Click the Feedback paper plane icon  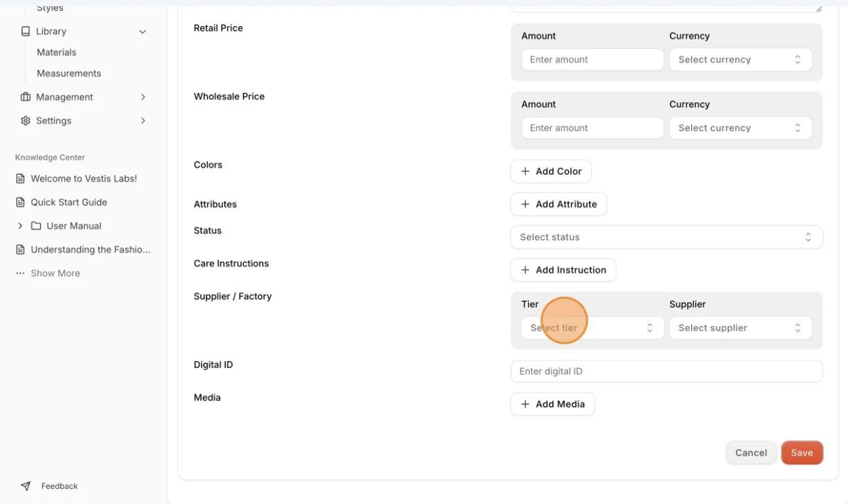(26, 486)
